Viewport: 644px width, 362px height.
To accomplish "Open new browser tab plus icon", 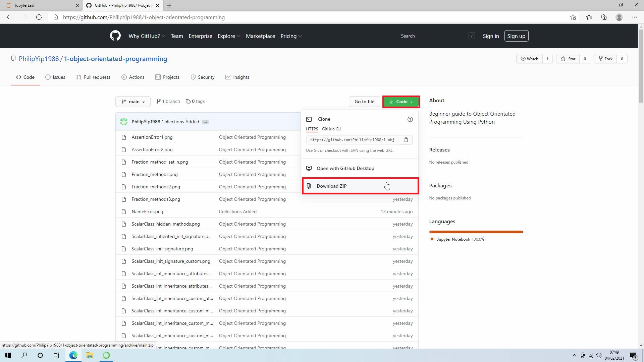I will tap(169, 5).
